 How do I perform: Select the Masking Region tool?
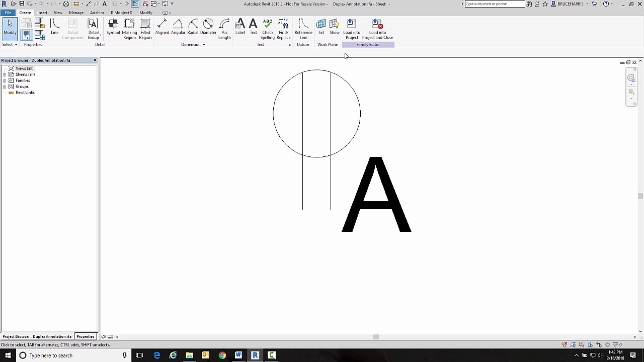129,29
